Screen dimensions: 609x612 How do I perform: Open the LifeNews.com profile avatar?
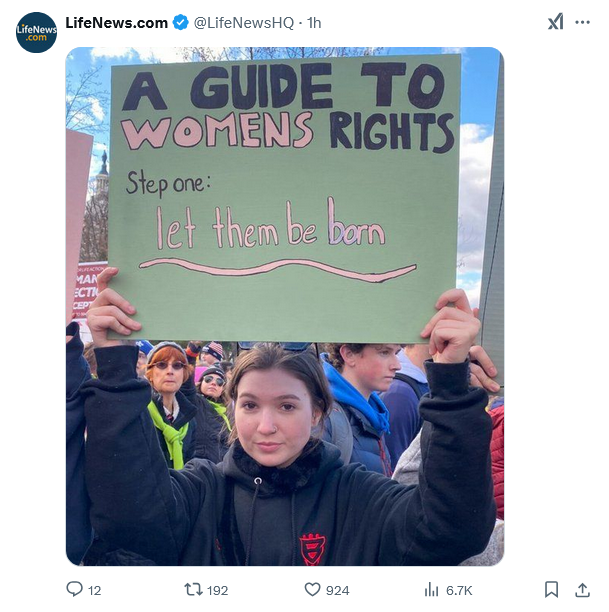(36, 32)
